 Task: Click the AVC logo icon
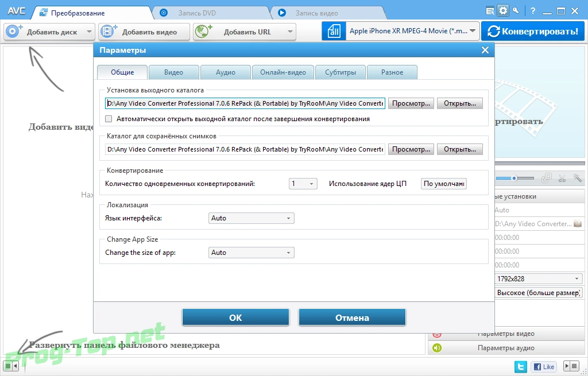(17, 10)
